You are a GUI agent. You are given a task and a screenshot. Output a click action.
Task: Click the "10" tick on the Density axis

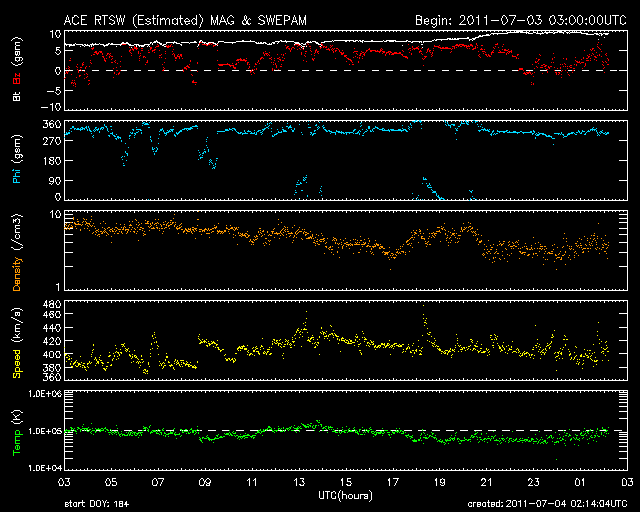click(56, 215)
